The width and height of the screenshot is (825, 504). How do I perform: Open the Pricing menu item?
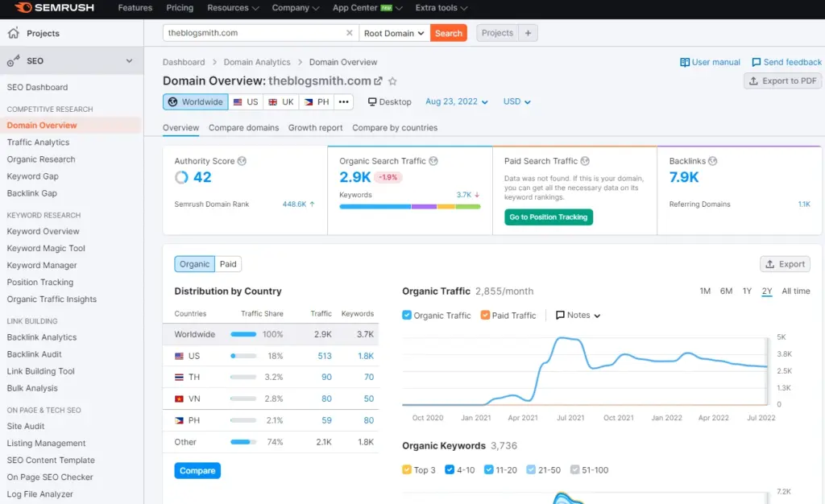pyautogui.click(x=180, y=8)
